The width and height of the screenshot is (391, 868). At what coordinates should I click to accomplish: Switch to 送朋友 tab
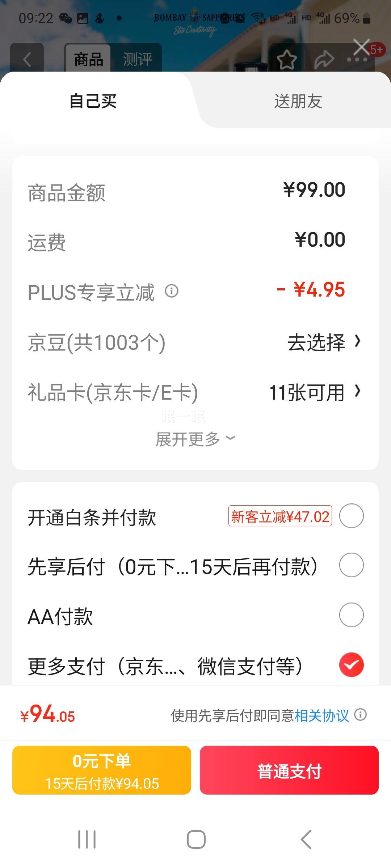[x=298, y=101]
